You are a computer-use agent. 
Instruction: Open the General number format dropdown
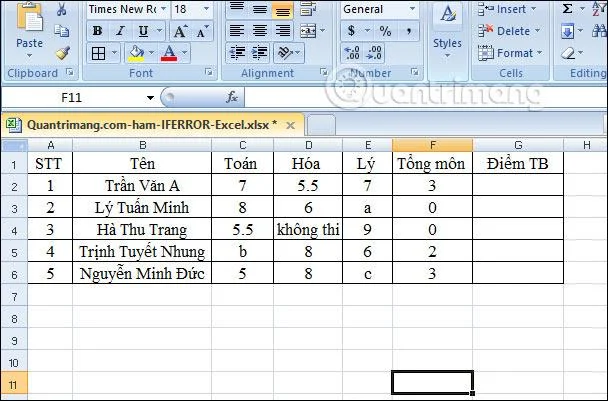(x=413, y=9)
